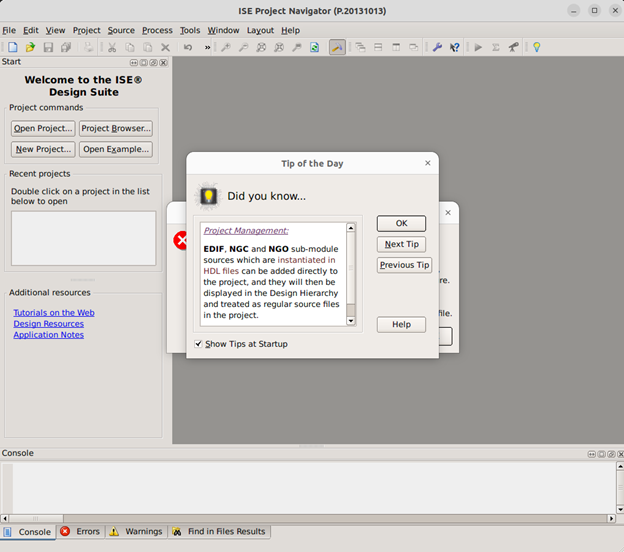The width and height of the screenshot is (624, 552).
Task: Switch to the Warnings tab
Action: pyautogui.click(x=136, y=532)
